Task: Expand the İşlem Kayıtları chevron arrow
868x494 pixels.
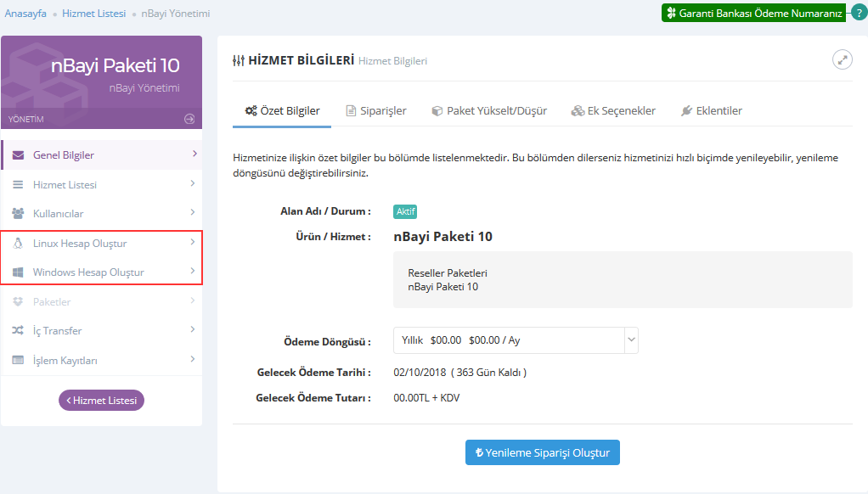Action: point(194,360)
